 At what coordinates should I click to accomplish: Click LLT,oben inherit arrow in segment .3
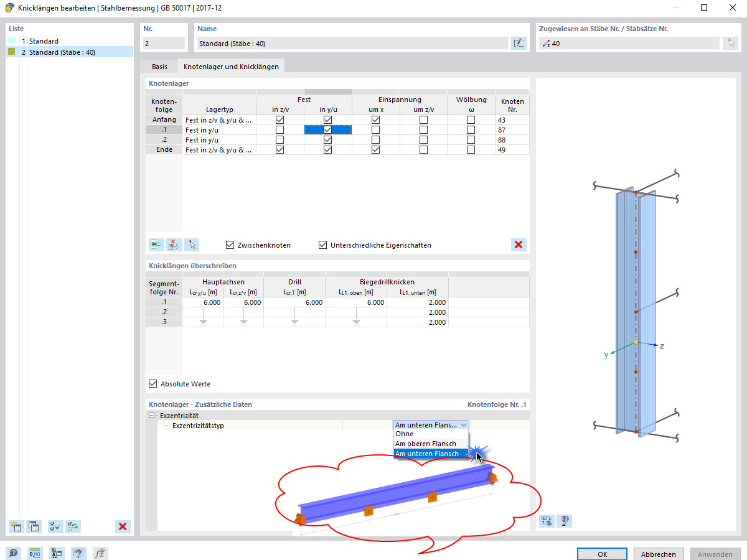click(356, 322)
